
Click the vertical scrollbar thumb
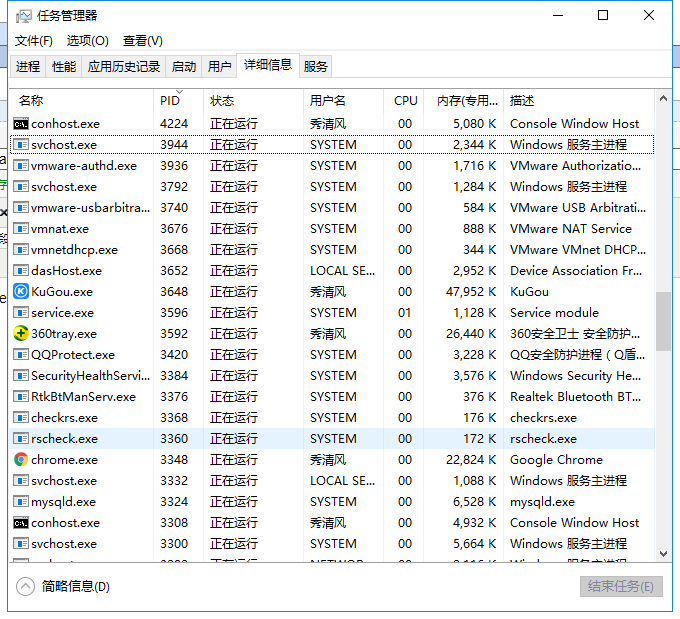pos(663,321)
